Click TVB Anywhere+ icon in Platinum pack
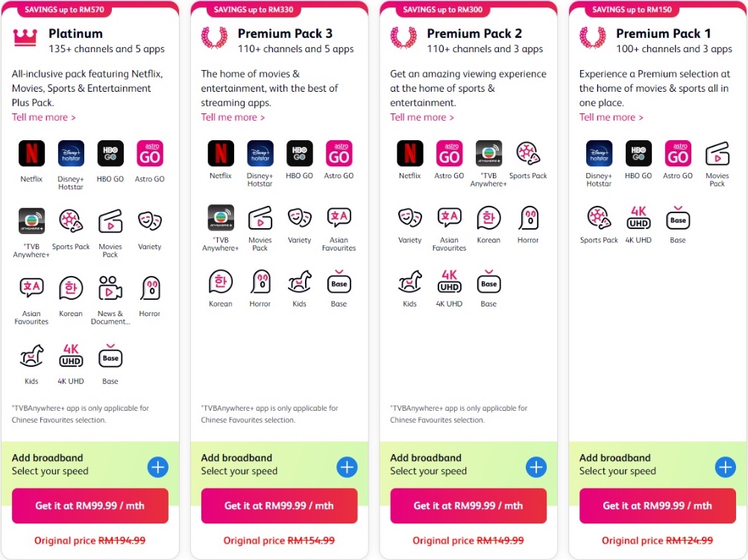This screenshot has height=560, width=748. 31,221
